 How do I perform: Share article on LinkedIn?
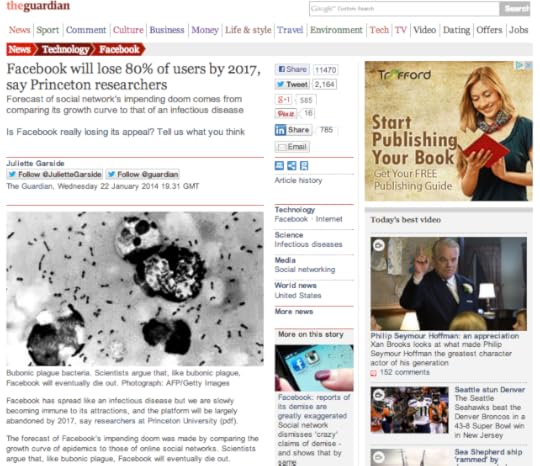pyautogui.click(x=293, y=130)
